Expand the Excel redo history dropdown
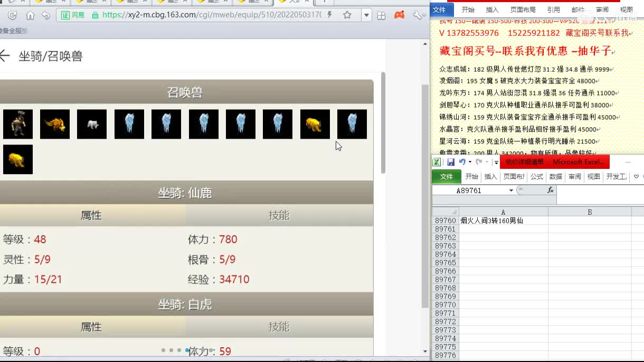The width and height of the screenshot is (644, 362). click(x=486, y=162)
